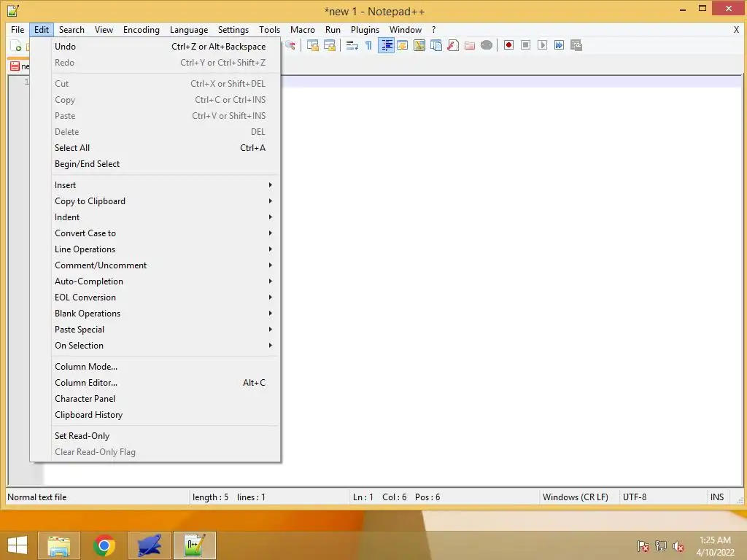Open the Tools menu
The height and width of the screenshot is (560, 747).
click(x=270, y=29)
